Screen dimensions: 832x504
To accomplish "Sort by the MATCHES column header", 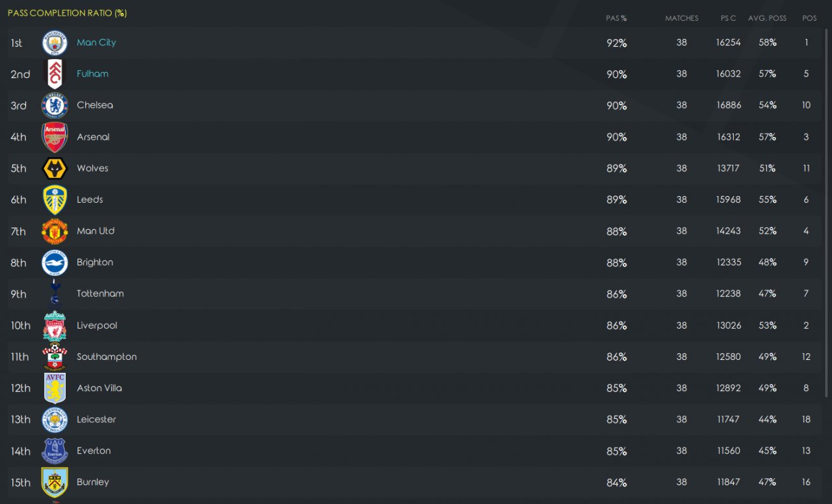I will click(681, 18).
